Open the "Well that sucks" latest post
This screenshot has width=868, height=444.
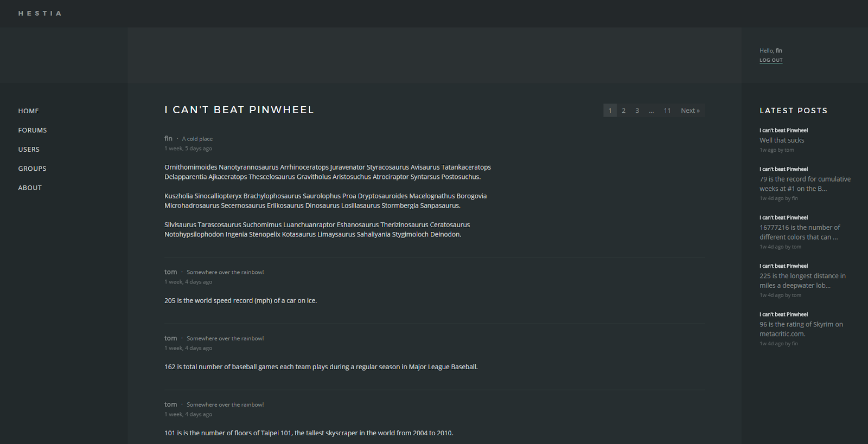(x=782, y=140)
